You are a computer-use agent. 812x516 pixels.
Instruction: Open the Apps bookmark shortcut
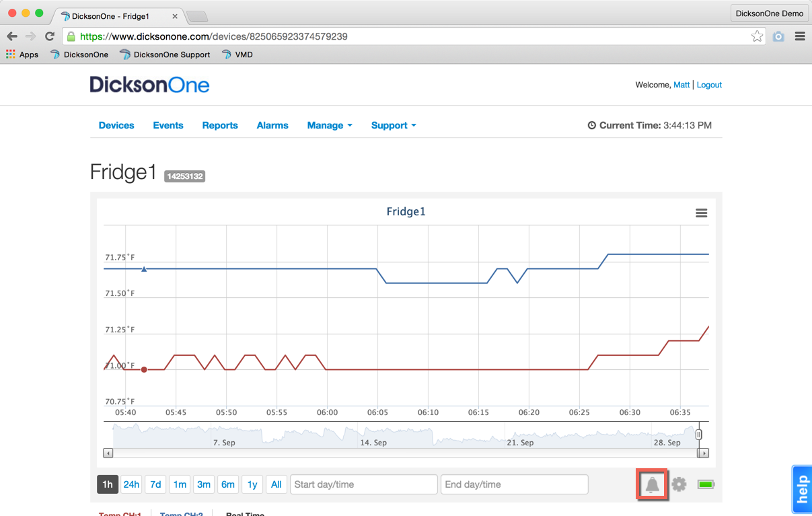(x=22, y=54)
